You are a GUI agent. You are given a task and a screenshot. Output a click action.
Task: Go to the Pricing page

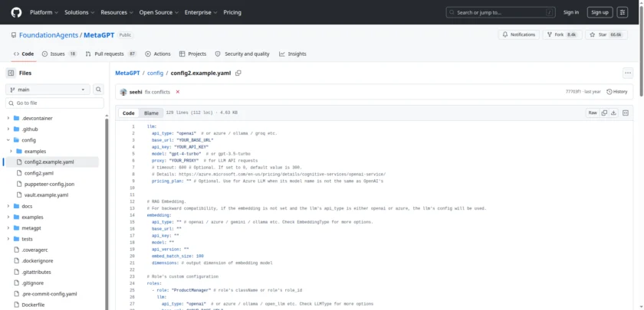point(232,12)
